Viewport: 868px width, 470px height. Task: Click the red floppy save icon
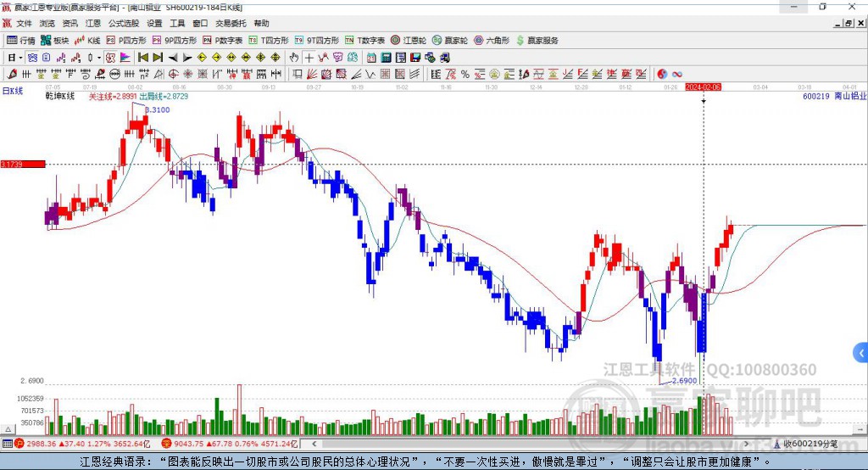click(415, 58)
